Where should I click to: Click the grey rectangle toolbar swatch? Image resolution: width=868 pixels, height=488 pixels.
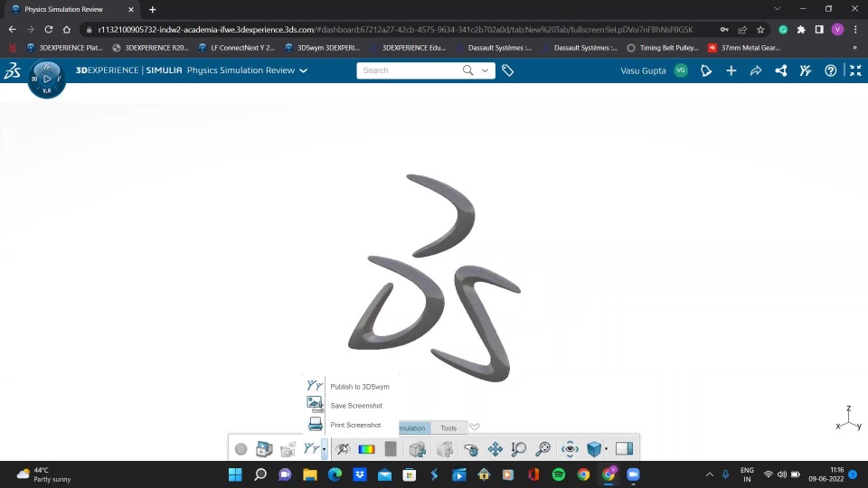tap(391, 449)
